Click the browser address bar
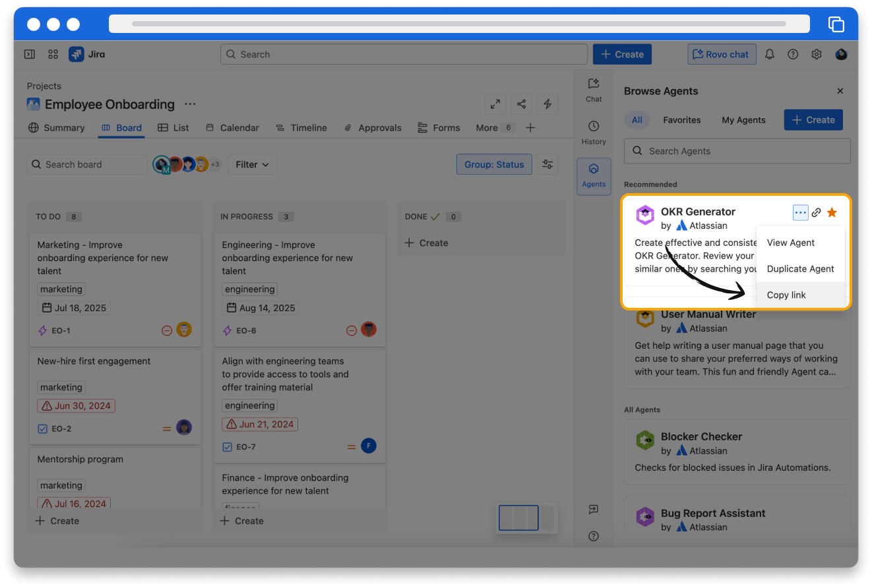The width and height of the screenshot is (872, 588). (459, 24)
